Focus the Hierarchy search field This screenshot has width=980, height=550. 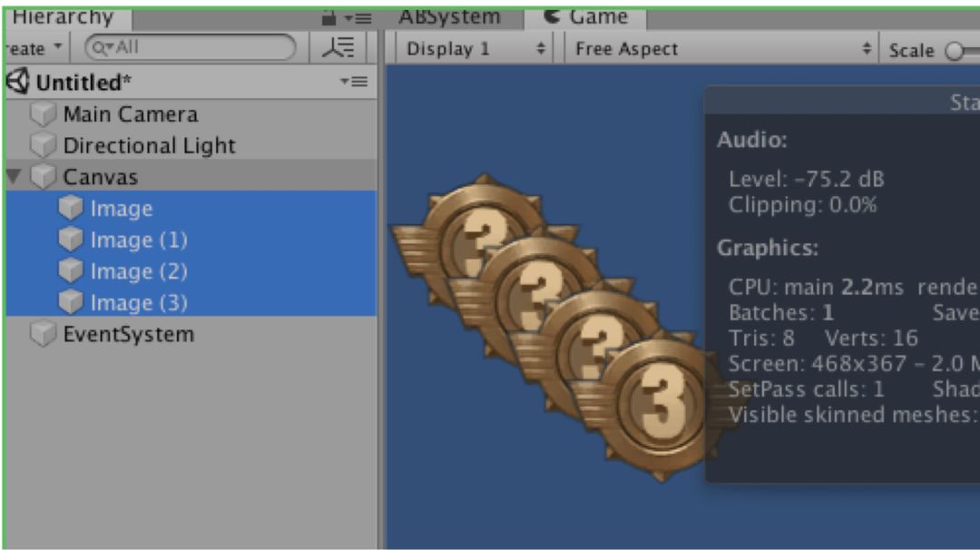[190, 47]
